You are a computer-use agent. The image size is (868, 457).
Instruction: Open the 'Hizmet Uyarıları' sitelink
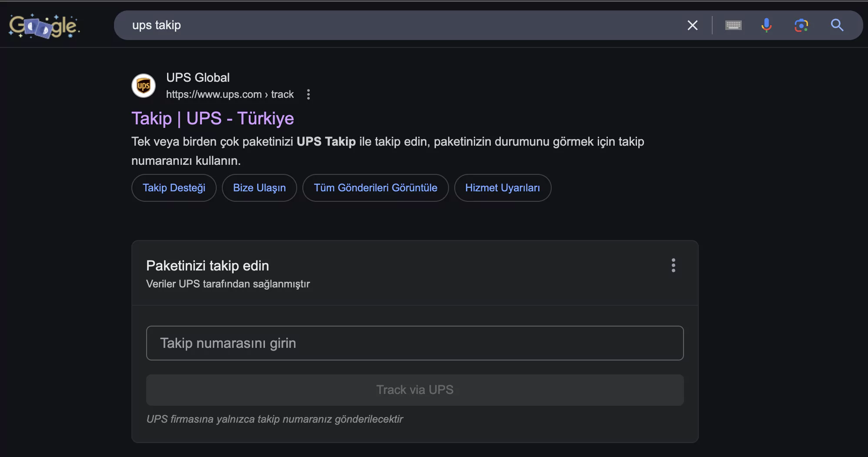[x=503, y=188]
